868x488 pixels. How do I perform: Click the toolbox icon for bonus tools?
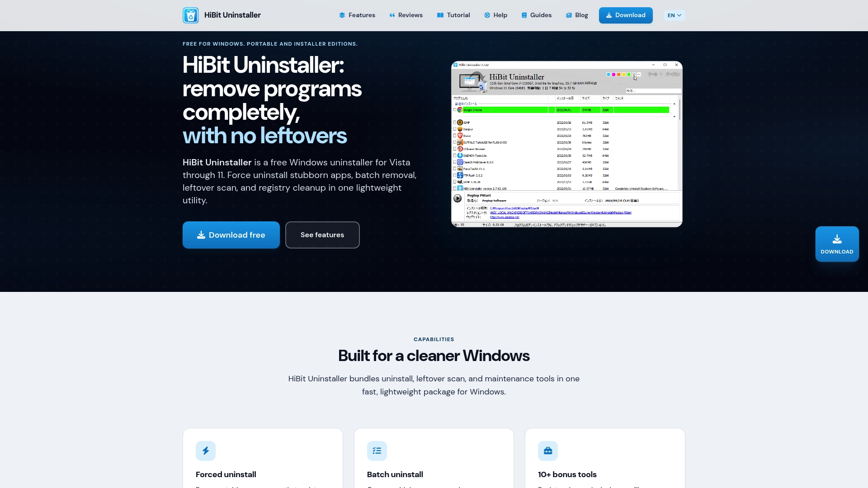pyautogui.click(x=548, y=451)
